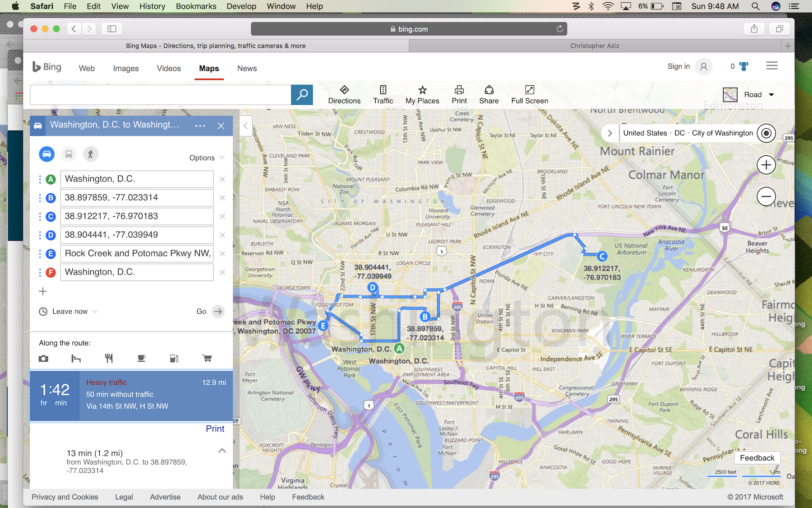Select walking mode pedestrian icon

click(91, 154)
